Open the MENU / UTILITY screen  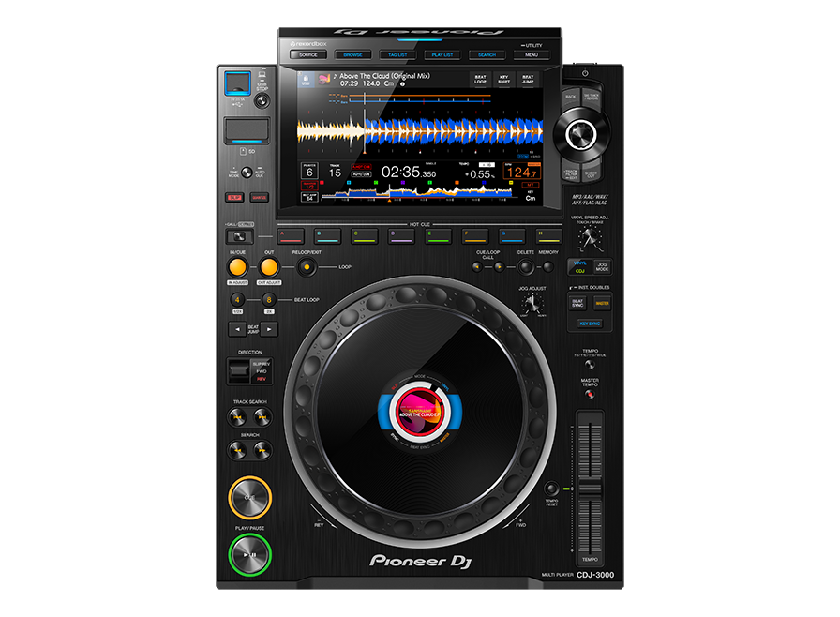530,55
